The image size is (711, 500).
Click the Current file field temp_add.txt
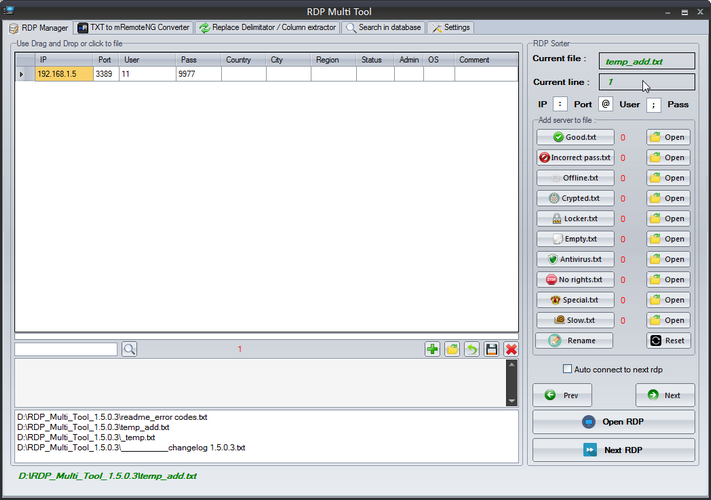(x=647, y=61)
